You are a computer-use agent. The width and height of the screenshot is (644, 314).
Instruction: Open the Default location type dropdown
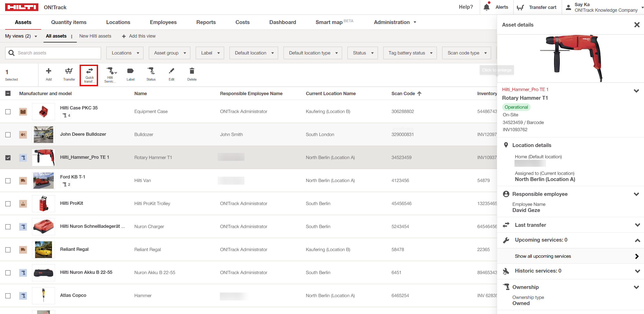click(313, 53)
